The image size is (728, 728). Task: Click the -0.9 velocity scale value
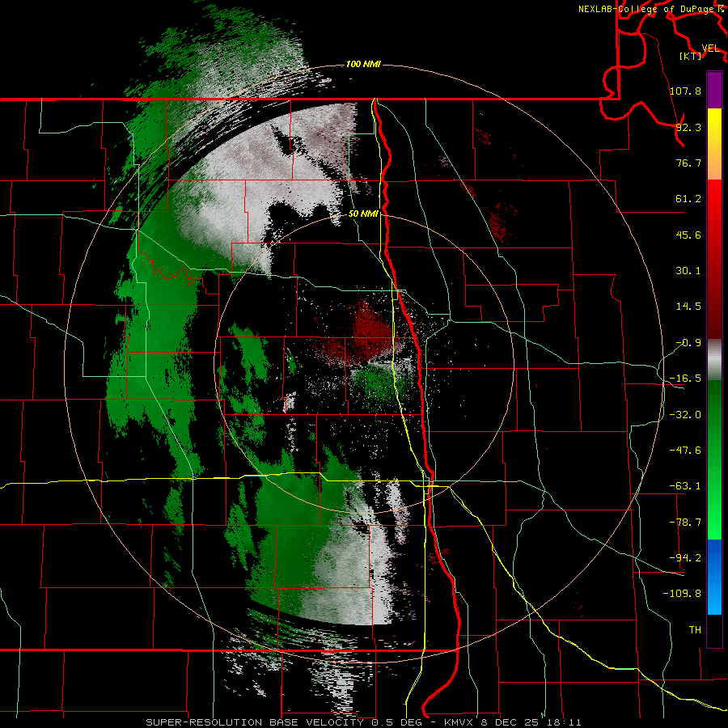(x=688, y=343)
